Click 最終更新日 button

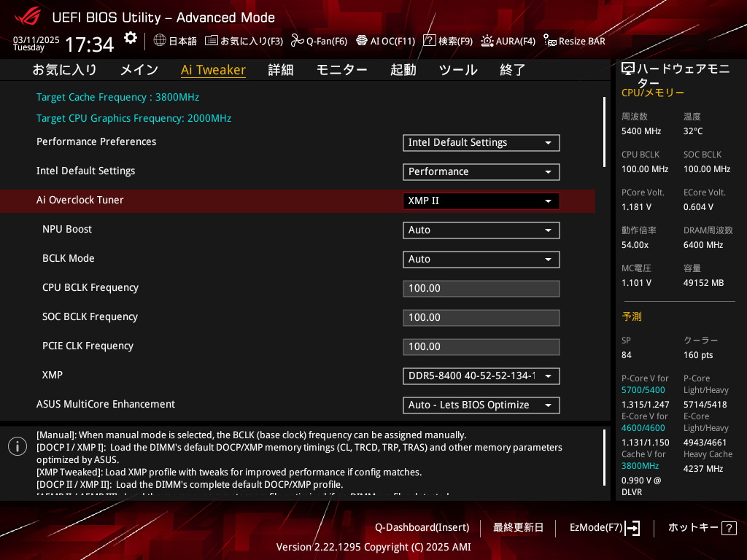tap(518, 528)
